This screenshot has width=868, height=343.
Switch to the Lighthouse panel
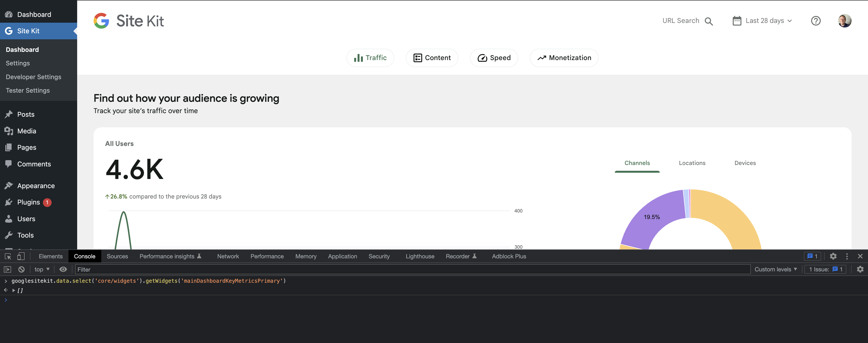coord(420,256)
